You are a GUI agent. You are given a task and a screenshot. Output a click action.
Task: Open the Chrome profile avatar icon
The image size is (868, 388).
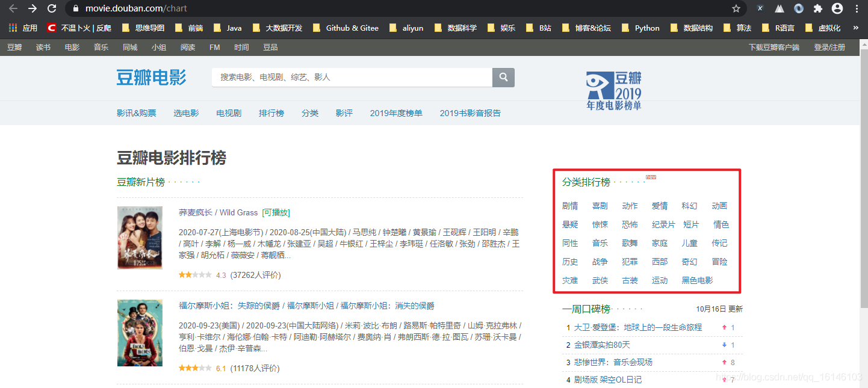(837, 8)
